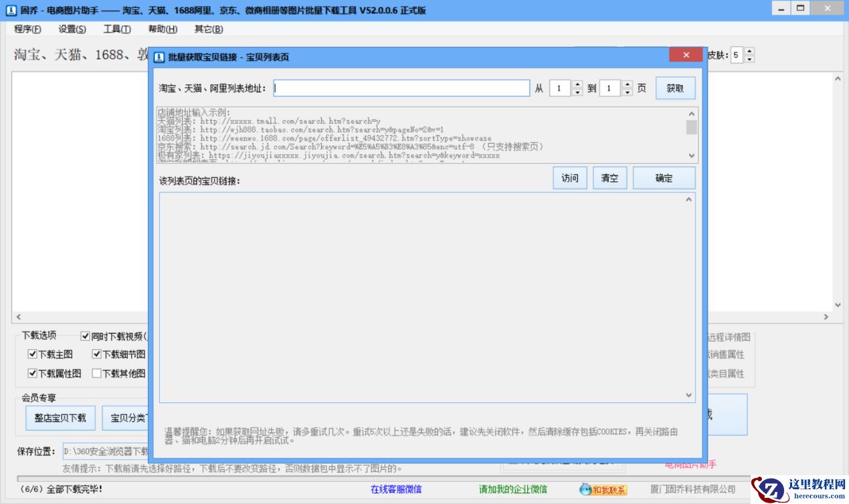
Task: Click the 和我联系 chat icon at the bottom
Action: pyautogui.click(x=601, y=489)
